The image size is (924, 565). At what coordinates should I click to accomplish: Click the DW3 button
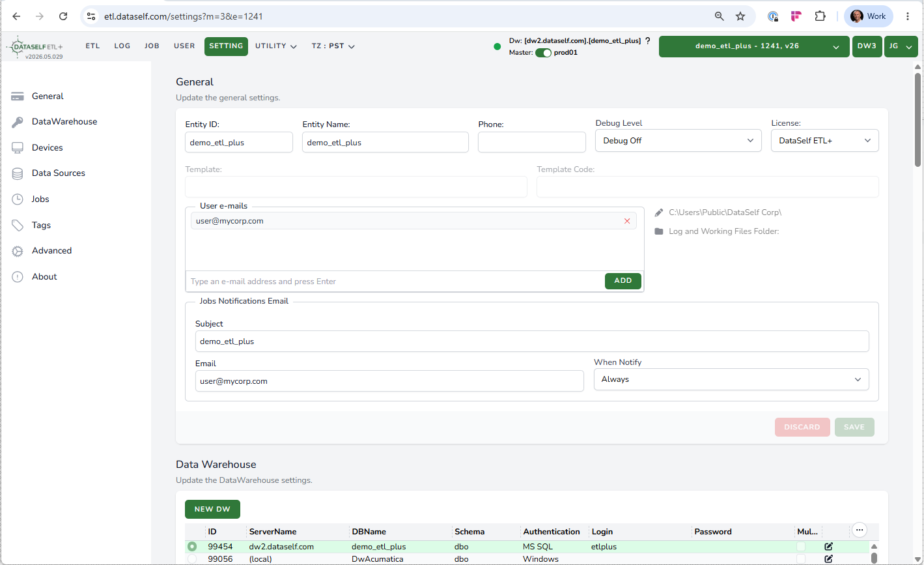(x=867, y=47)
